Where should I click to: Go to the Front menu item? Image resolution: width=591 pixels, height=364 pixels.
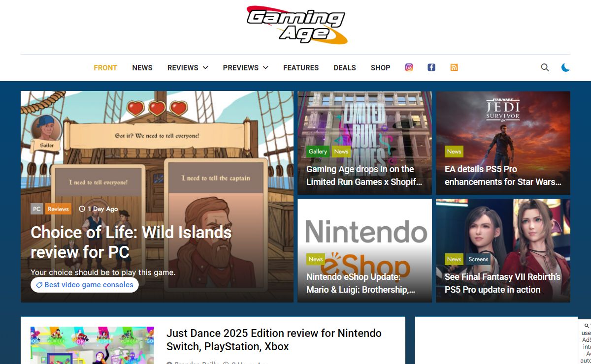point(105,67)
